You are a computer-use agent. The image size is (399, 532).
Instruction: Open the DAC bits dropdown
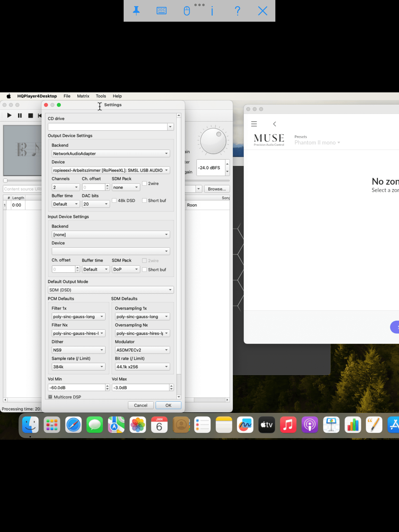click(x=96, y=204)
